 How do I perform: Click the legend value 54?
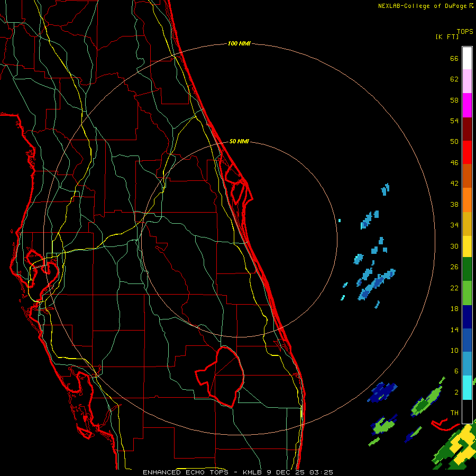tap(454, 121)
